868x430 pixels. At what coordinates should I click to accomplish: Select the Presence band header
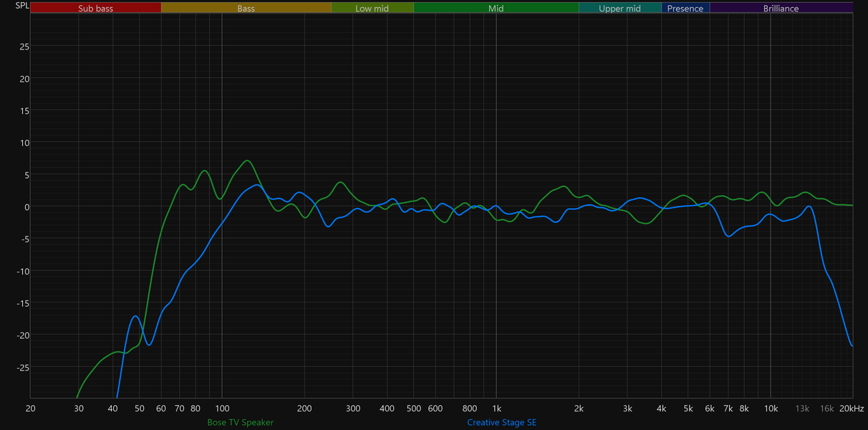click(x=685, y=9)
